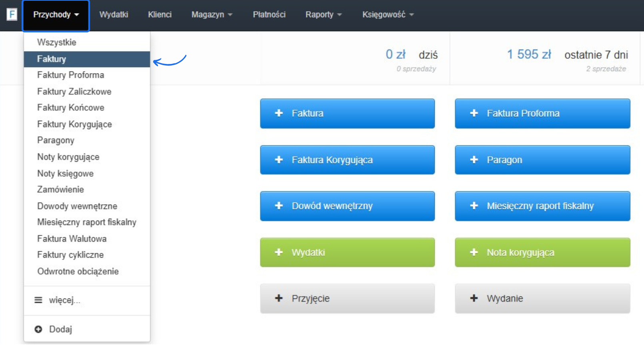
Task: Select Noty korygujące from the menu
Action: (87, 157)
